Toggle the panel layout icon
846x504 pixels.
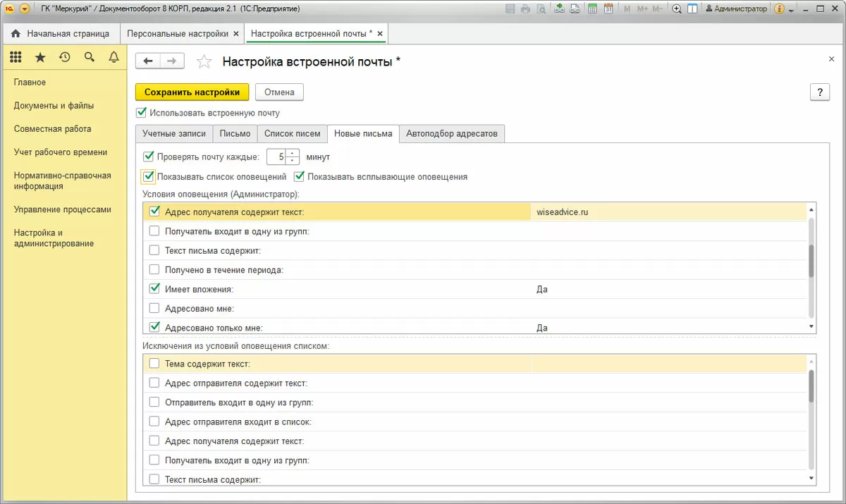pos(692,9)
